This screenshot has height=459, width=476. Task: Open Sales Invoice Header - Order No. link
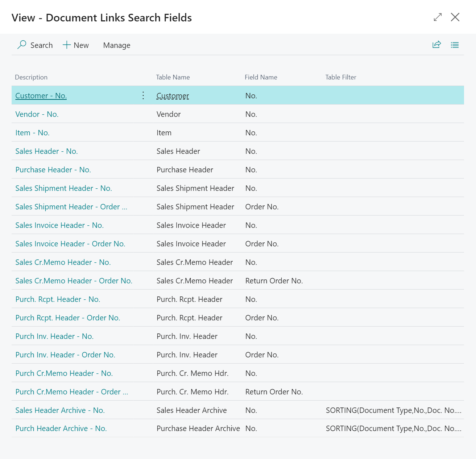click(x=70, y=244)
